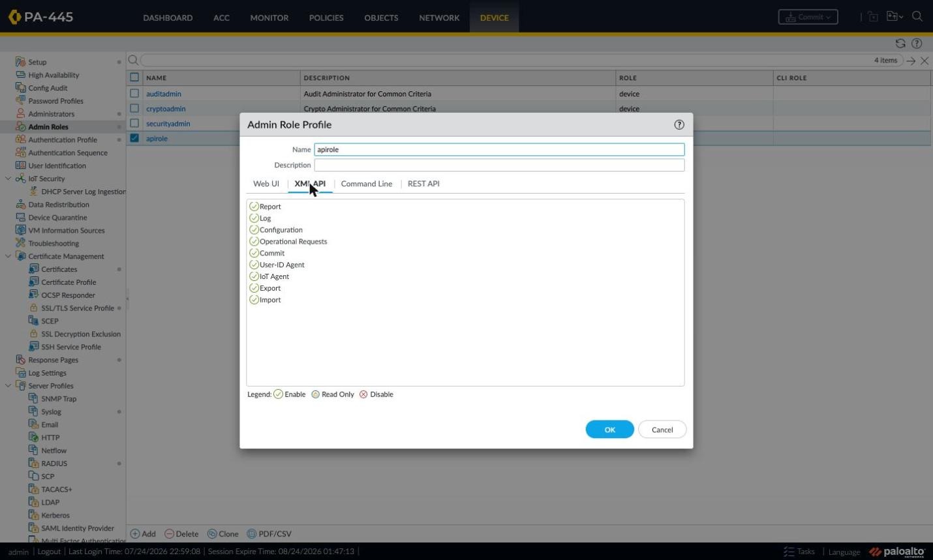933x560 pixels.
Task: Open page help icon below Commit
Action: pyautogui.click(x=917, y=44)
